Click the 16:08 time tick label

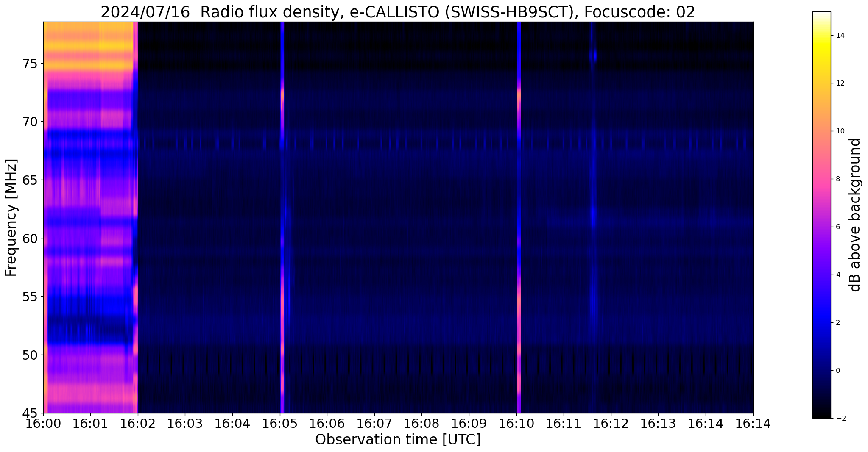[421, 423]
